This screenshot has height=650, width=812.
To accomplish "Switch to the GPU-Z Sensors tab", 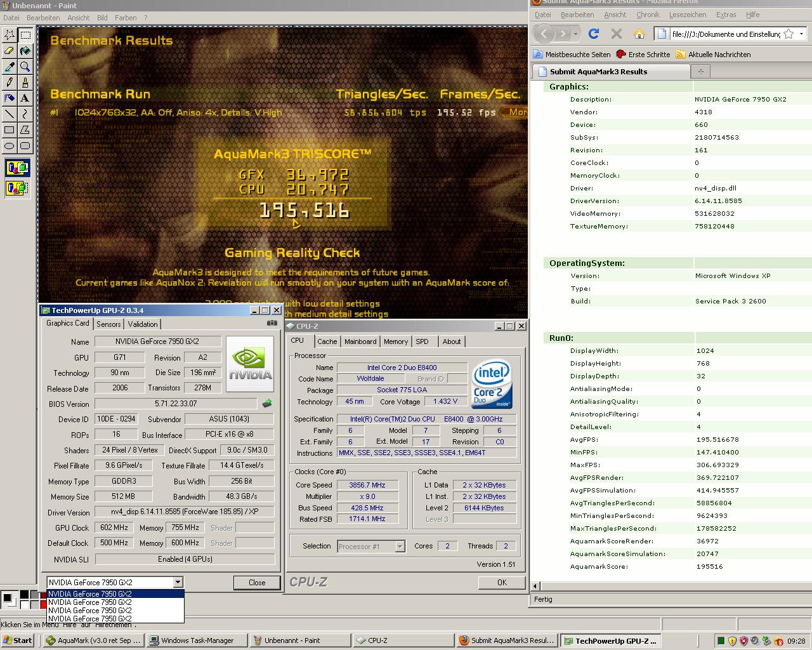I will [108, 324].
